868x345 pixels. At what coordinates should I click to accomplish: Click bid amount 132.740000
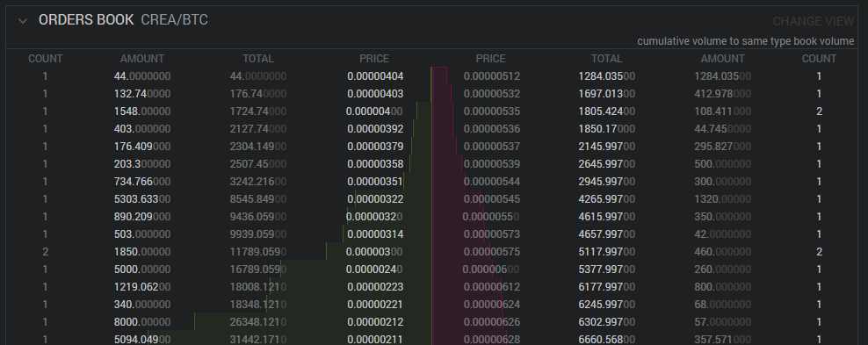coord(142,94)
